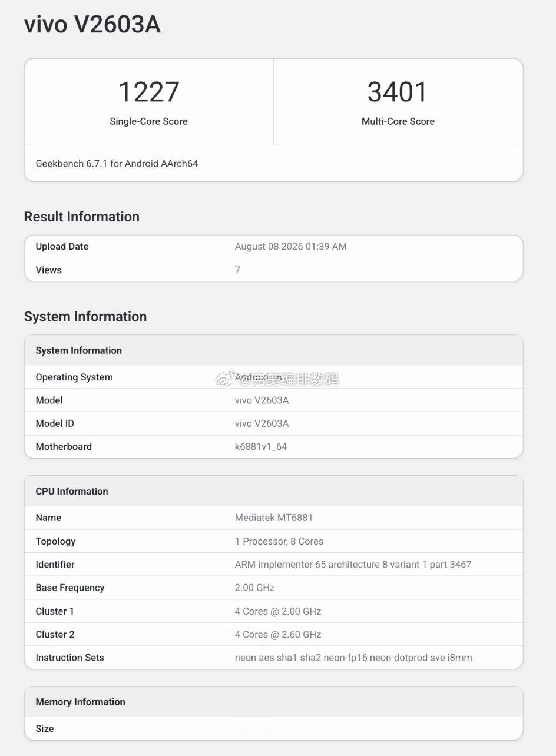
Task: Click the System Information table header
Action: (79, 350)
